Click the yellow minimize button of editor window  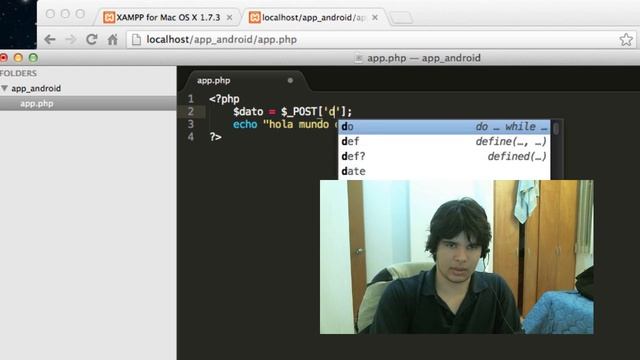coord(18,58)
